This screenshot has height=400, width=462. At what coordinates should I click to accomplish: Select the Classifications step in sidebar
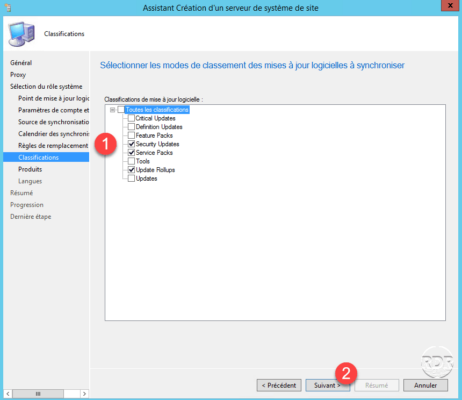tap(46, 157)
